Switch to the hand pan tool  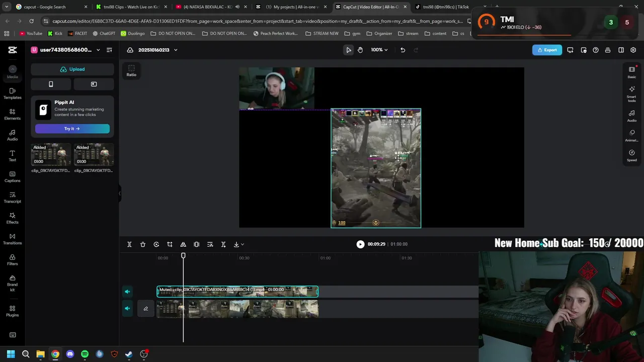[360, 50]
